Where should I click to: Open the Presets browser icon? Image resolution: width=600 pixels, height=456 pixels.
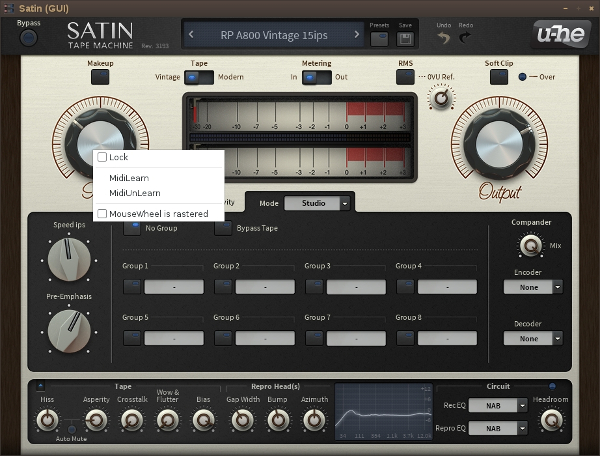coord(379,38)
